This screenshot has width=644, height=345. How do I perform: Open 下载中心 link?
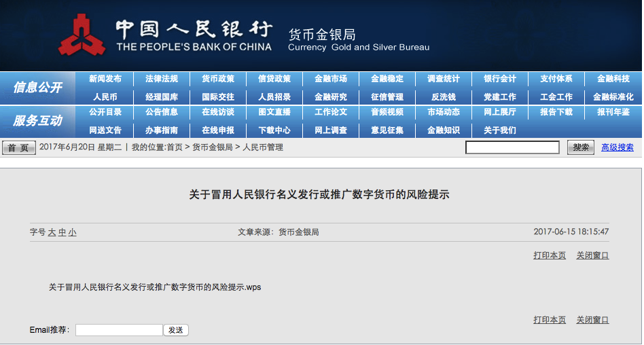point(274,130)
